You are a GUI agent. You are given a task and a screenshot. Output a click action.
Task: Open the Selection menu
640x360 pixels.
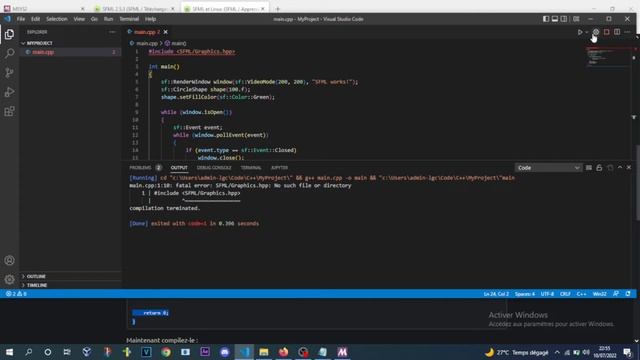[x=56, y=19]
